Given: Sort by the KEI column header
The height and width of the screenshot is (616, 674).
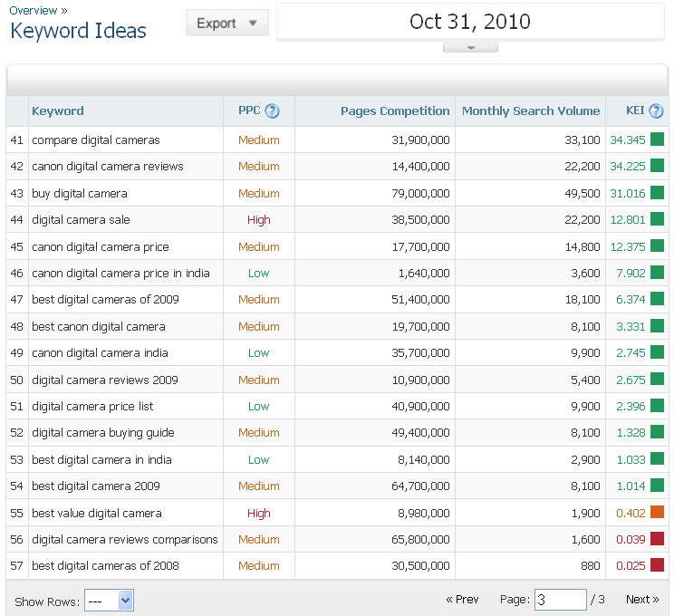Looking at the screenshot, I should pyautogui.click(x=635, y=111).
